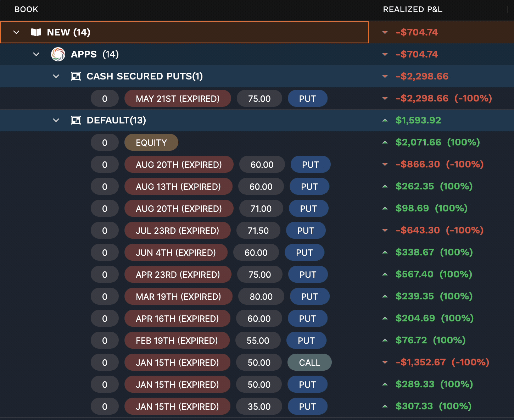Image resolution: width=514 pixels, height=420 pixels.
Task: Click red down arrow beside APPS -$704.74
Action: (385, 54)
